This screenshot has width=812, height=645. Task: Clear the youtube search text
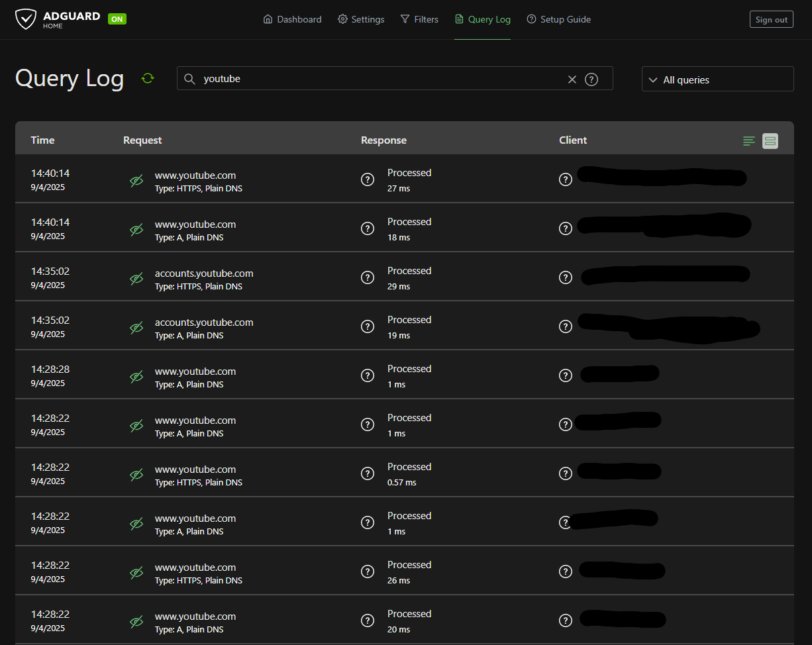pyautogui.click(x=572, y=79)
